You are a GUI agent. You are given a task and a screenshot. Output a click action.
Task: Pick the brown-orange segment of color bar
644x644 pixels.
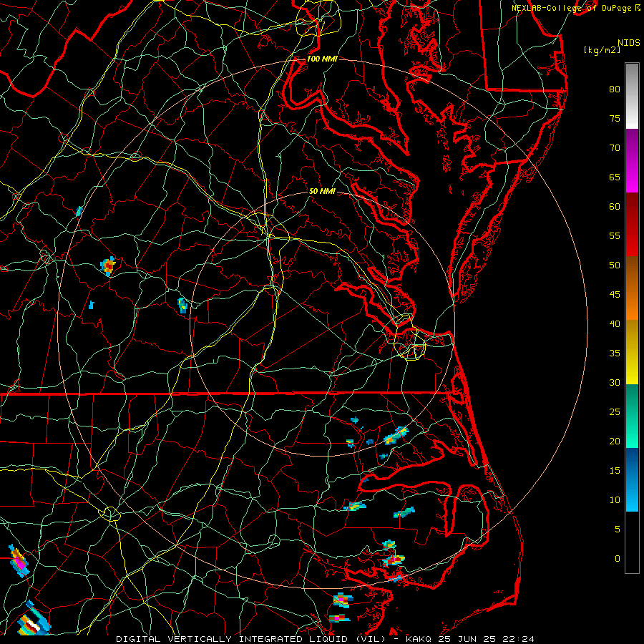pyautogui.click(x=632, y=288)
